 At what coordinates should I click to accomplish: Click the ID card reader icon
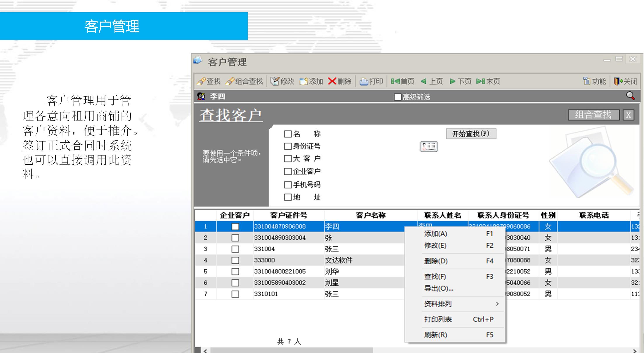[428, 146]
